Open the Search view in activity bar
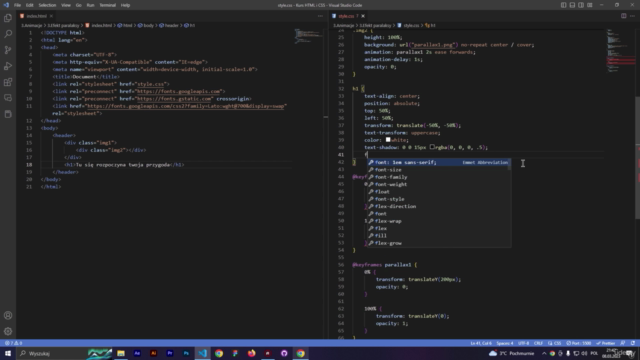 tap(8, 34)
